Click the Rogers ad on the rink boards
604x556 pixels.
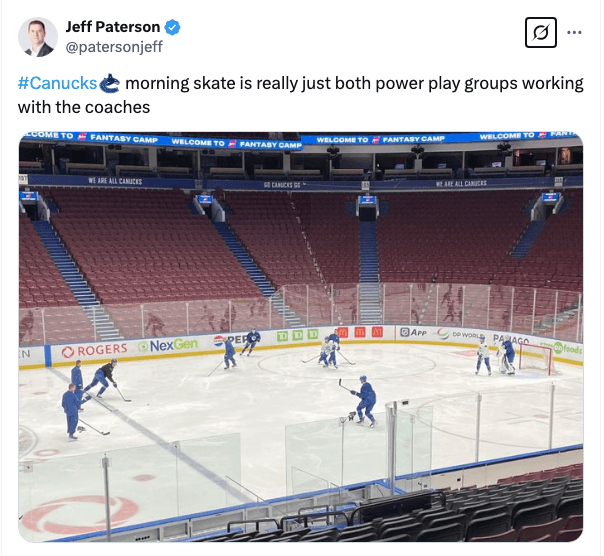click(94, 351)
